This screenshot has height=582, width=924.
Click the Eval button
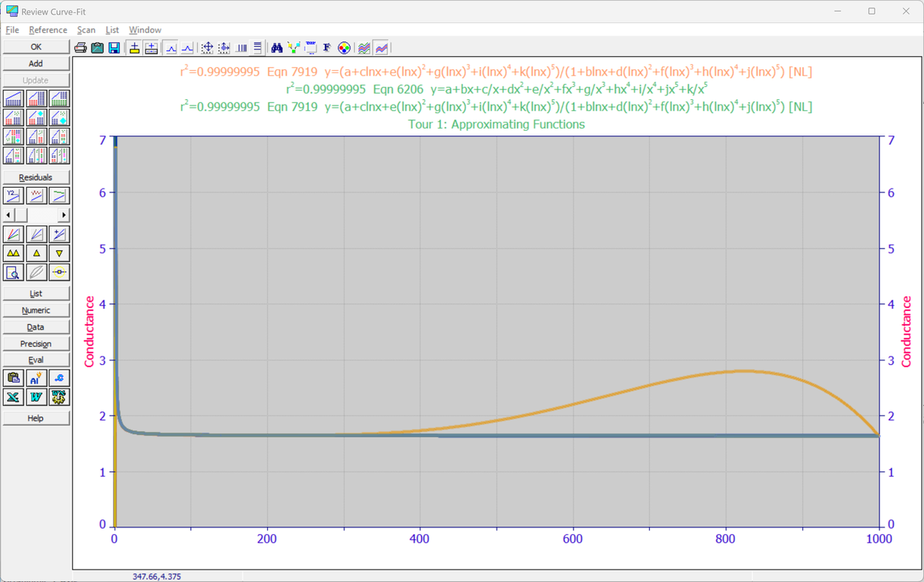(x=36, y=360)
